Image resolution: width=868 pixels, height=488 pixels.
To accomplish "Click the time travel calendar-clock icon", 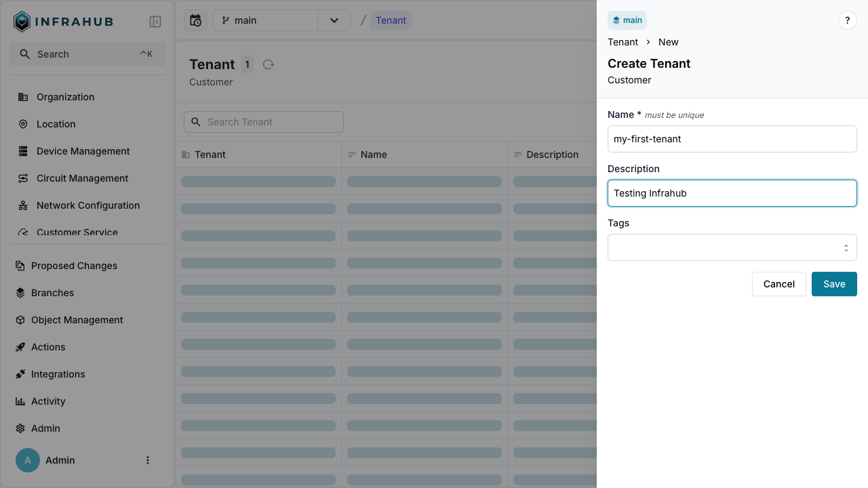I will [x=195, y=20].
